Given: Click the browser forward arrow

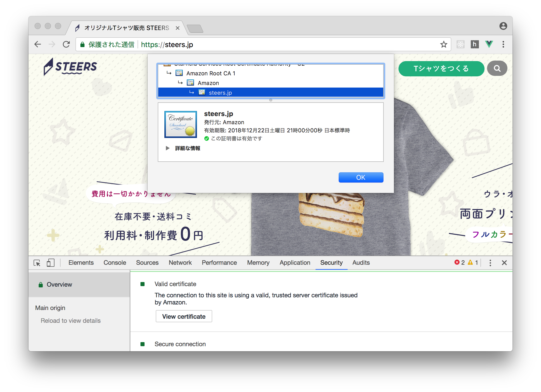Looking at the screenshot, I should 52,45.
